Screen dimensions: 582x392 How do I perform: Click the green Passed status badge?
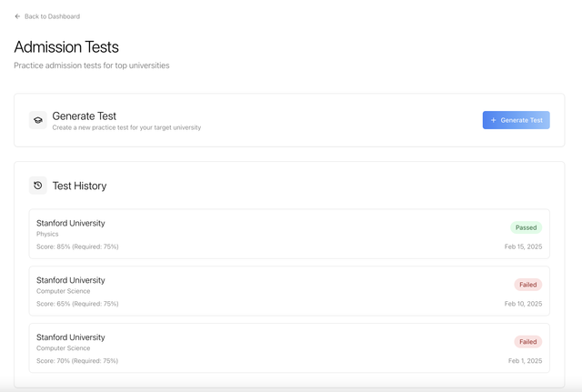[x=526, y=227]
